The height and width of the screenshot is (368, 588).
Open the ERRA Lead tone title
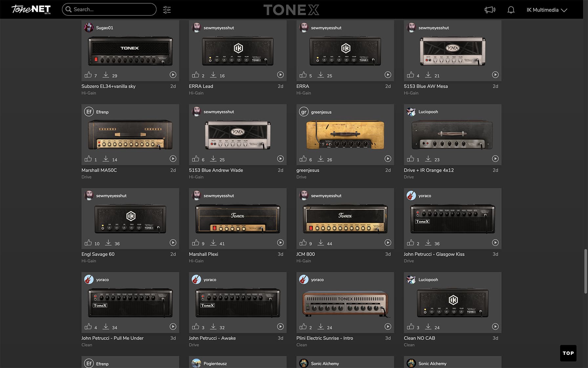click(x=201, y=86)
